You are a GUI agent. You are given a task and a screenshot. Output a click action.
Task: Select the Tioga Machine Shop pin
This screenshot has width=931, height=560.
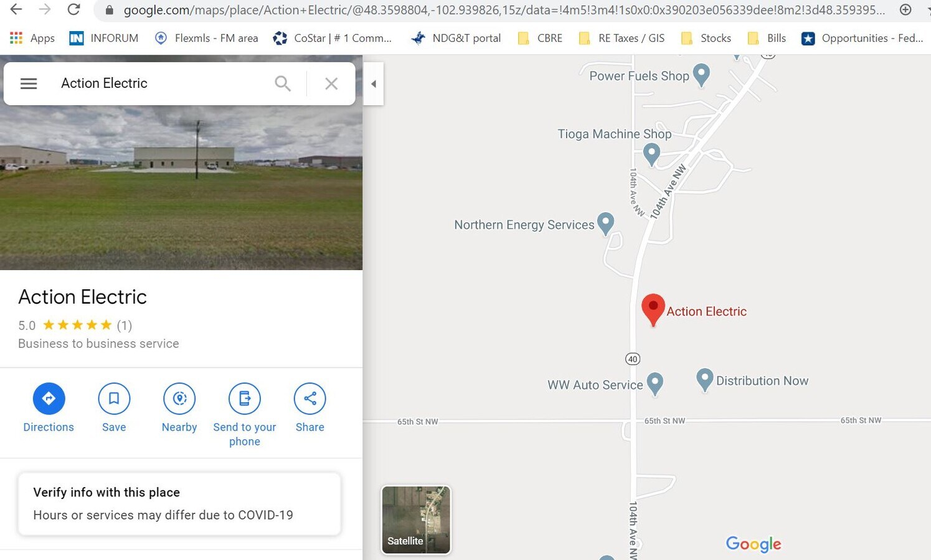(651, 154)
